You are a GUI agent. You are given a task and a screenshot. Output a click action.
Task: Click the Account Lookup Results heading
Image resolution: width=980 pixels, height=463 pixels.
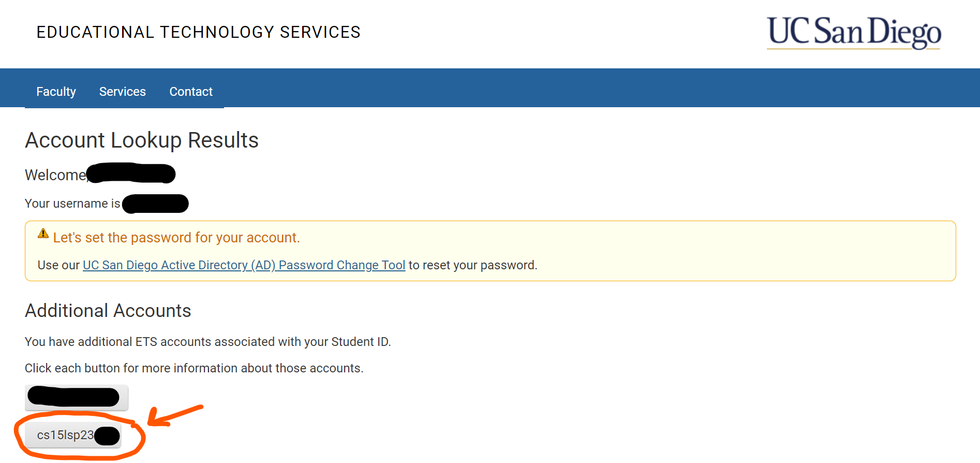pos(142,140)
